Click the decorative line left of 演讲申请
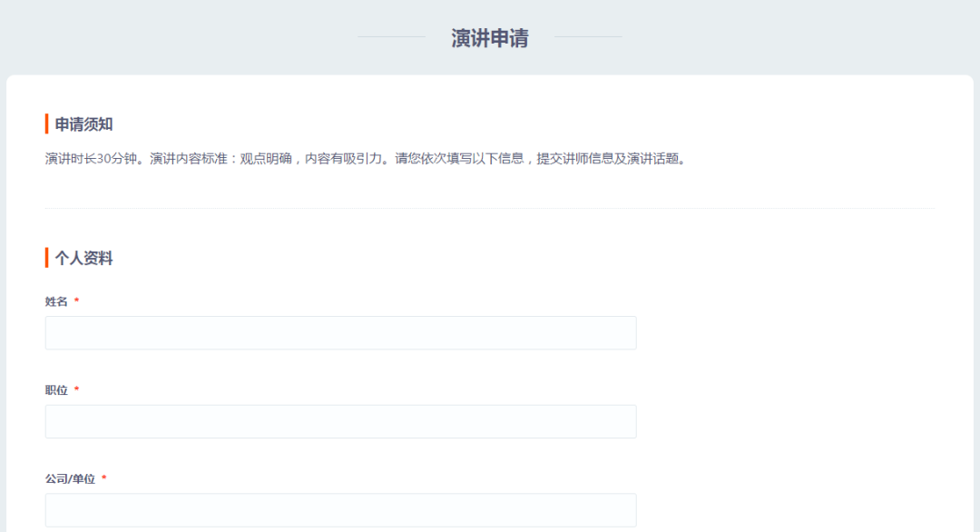The image size is (980, 532). tap(392, 37)
